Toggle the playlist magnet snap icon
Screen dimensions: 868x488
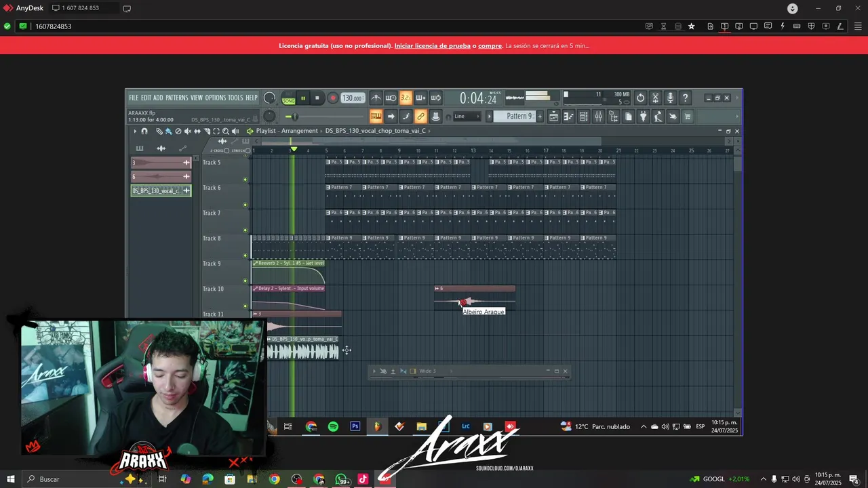pos(144,131)
